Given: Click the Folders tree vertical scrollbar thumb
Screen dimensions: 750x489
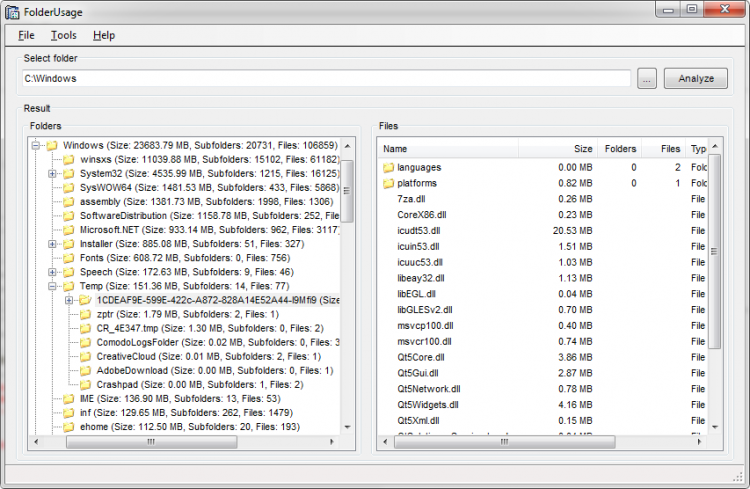Looking at the screenshot, I should click(x=347, y=191).
